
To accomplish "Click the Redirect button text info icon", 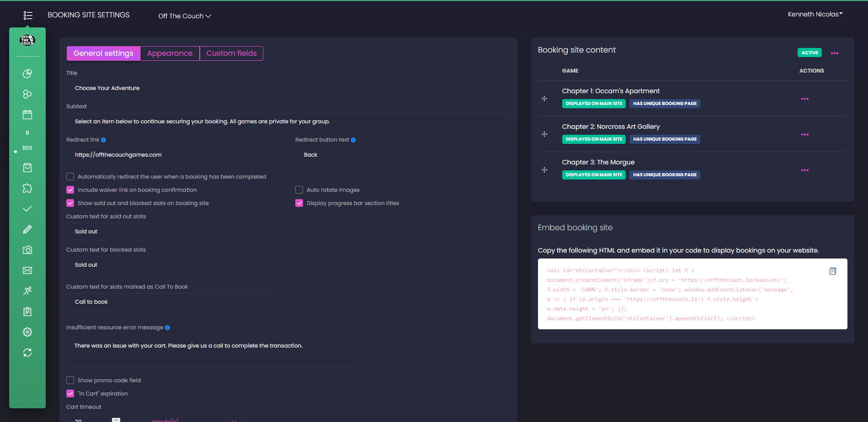I will [353, 140].
